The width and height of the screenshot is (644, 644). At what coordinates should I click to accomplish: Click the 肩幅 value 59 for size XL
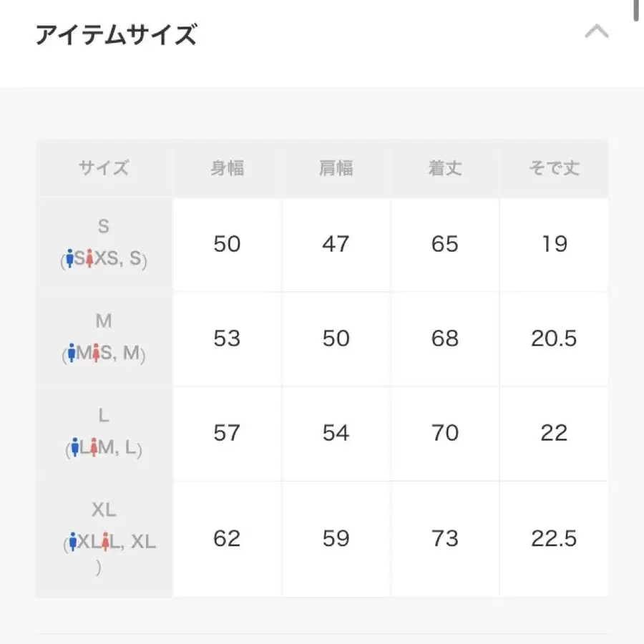336,538
